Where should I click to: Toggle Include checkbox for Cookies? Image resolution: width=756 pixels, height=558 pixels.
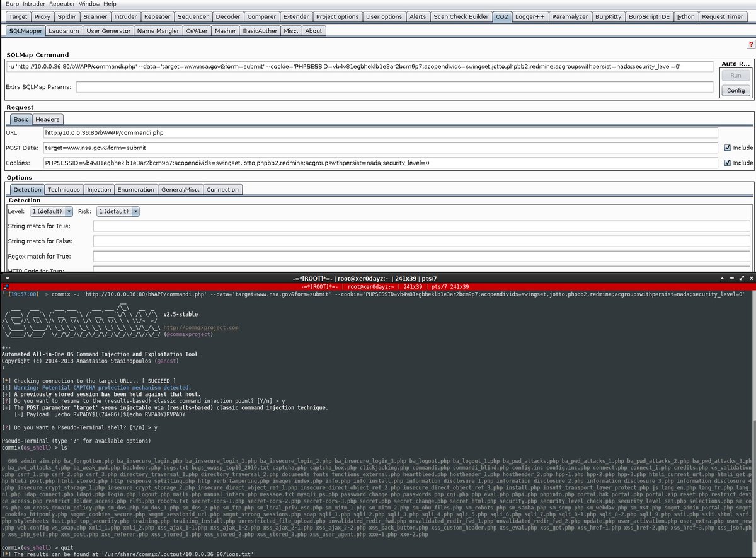[728, 163]
